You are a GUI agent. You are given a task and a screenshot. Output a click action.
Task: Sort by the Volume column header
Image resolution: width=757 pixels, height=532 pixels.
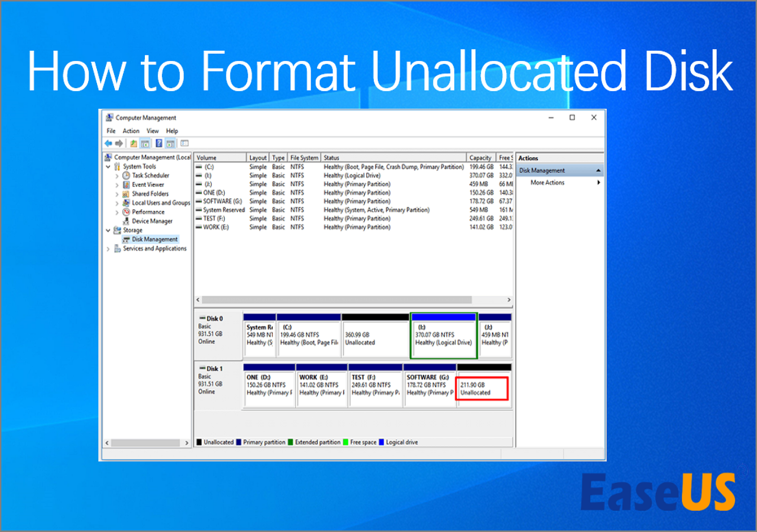click(221, 158)
